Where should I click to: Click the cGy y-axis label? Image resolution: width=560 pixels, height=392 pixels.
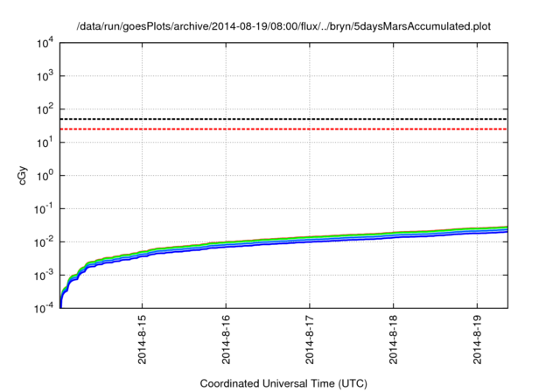tap(22, 175)
